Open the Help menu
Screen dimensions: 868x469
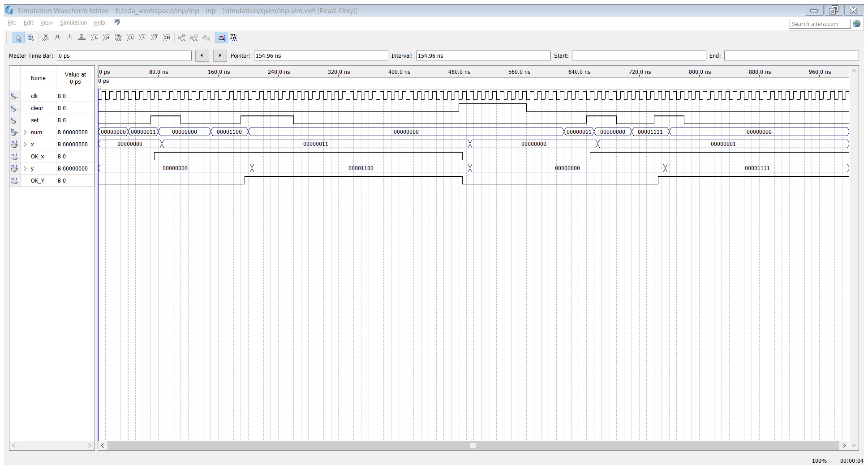pyautogui.click(x=99, y=23)
